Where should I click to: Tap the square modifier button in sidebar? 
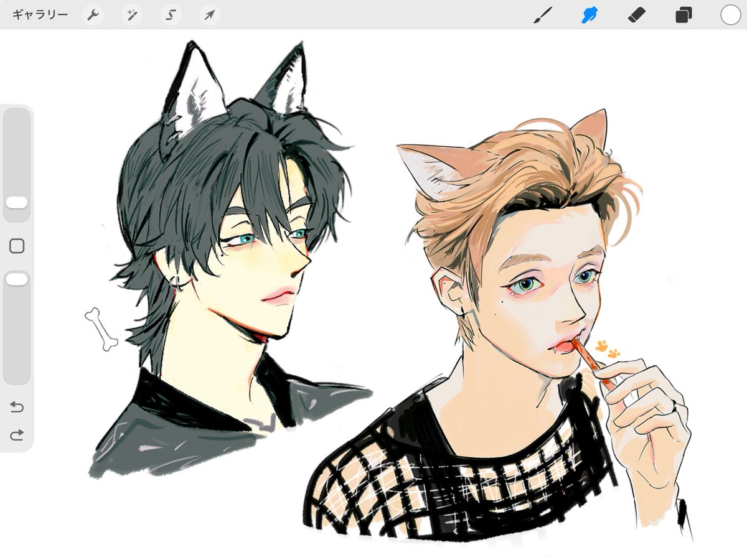pyautogui.click(x=17, y=246)
